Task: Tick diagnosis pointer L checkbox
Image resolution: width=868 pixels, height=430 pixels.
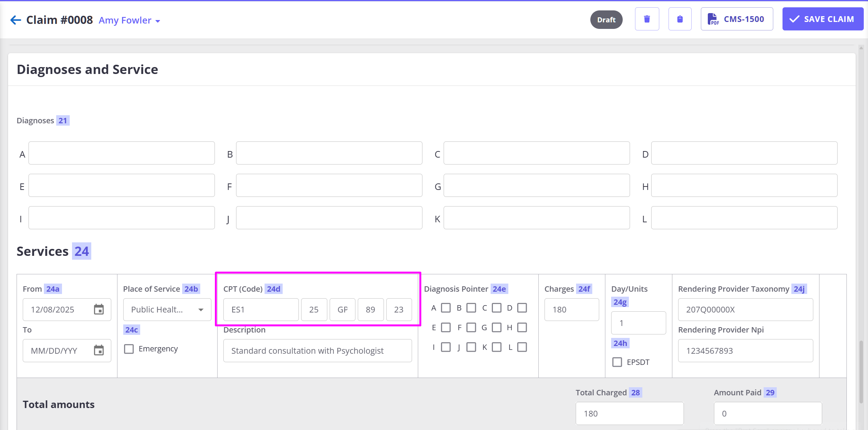Action: point(522,347)
